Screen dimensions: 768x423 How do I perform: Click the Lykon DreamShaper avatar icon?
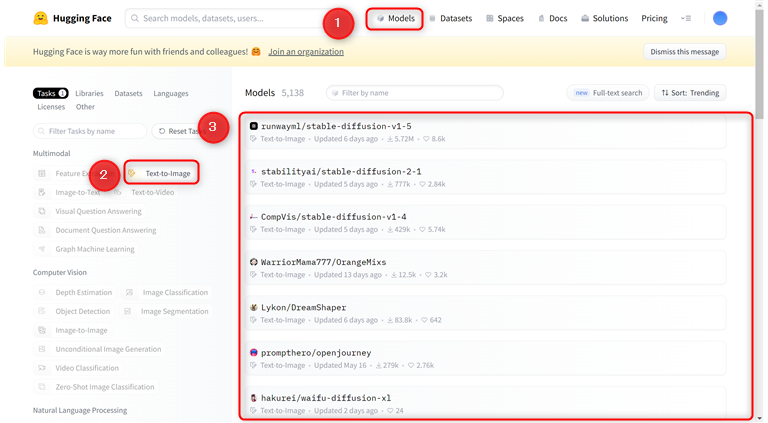click(x=253, y=308)
